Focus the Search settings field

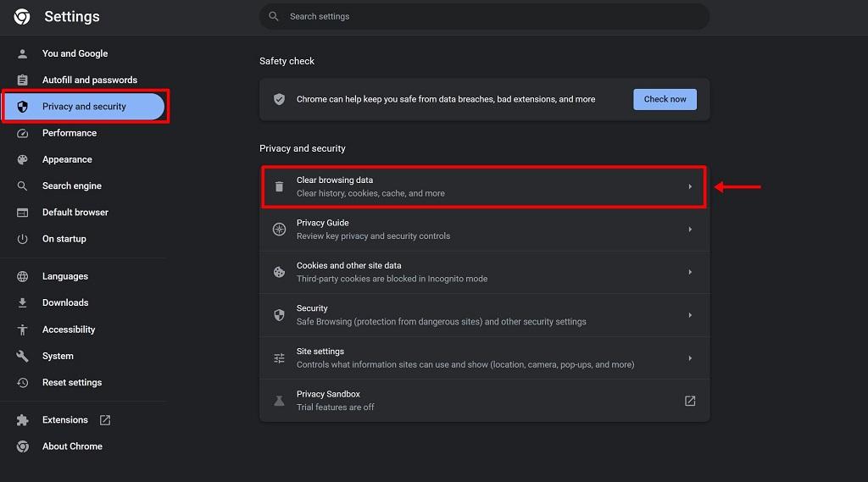[x=484, y=17]
